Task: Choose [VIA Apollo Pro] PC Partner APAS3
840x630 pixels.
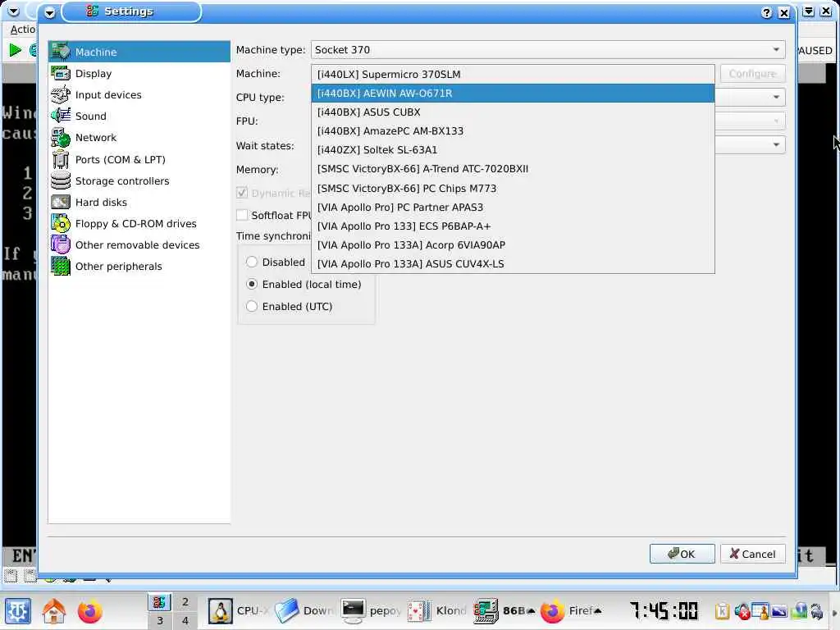Action: click(513, 208)
